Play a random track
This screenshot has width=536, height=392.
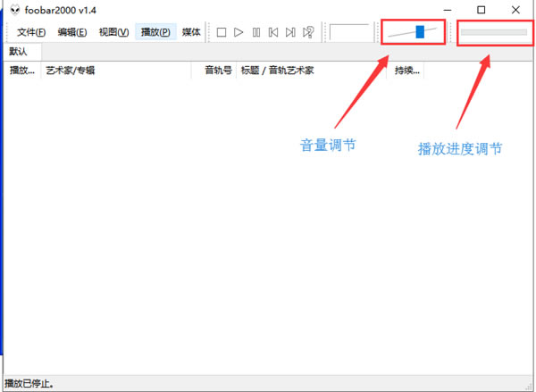click(308, 32)
